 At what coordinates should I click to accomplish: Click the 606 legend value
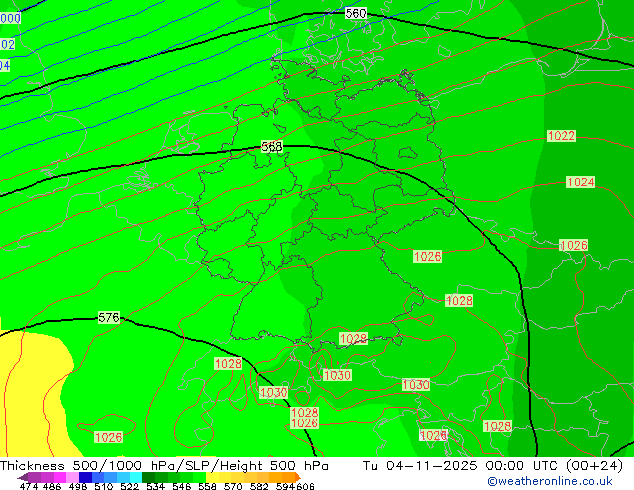[x=305, y=486]
